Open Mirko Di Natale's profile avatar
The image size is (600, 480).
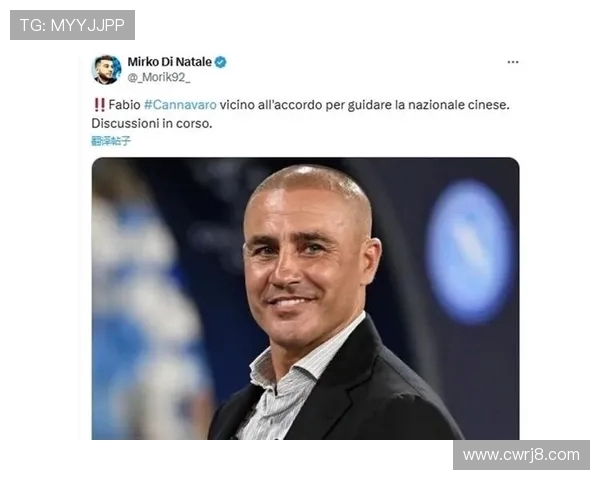click(106, 70)
